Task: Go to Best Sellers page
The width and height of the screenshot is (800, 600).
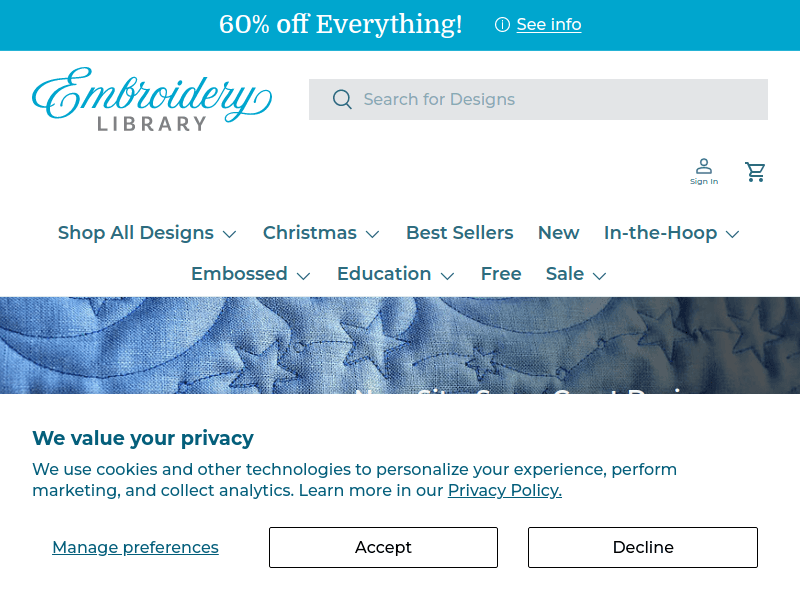Action: pyautogui.click(x=459, y=233)
